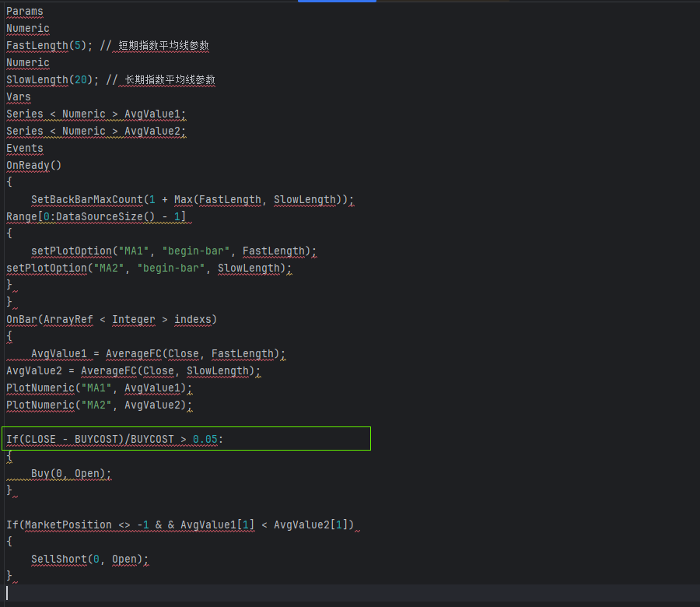Screen dimensions: 700x607
Task: Click the OnBar(ArrayRef) function header
Action: (112, 320)
